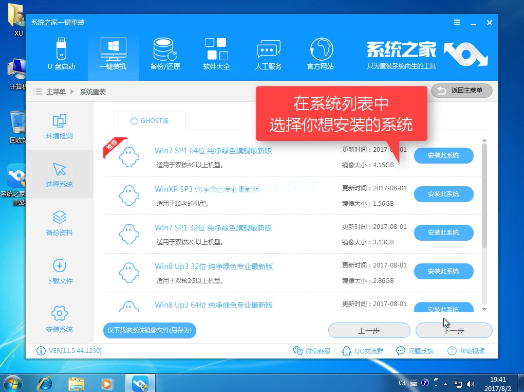This screenshot has width=524, height=392.
Task: Select the 一键装机 one-click install icon
Action: click(x=113, y=53)
